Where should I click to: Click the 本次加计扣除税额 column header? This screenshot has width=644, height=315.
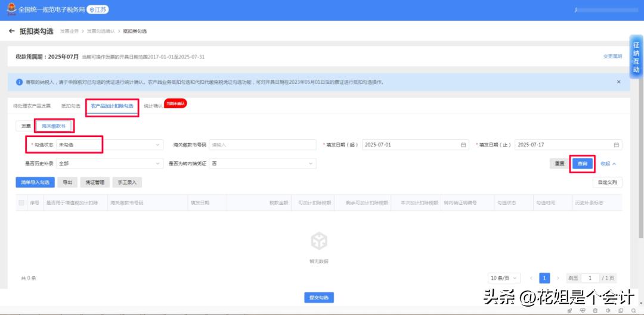point(420,202)
